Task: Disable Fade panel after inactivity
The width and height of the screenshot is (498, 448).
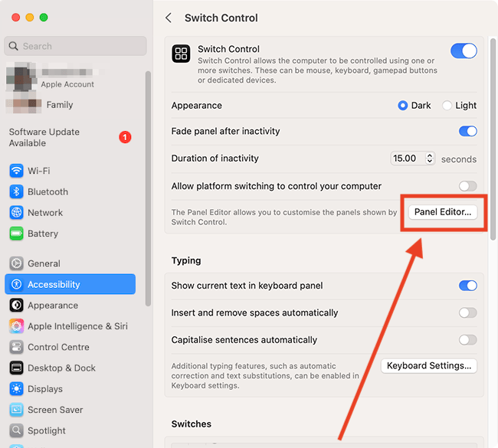Action: [x=467, y=131]
